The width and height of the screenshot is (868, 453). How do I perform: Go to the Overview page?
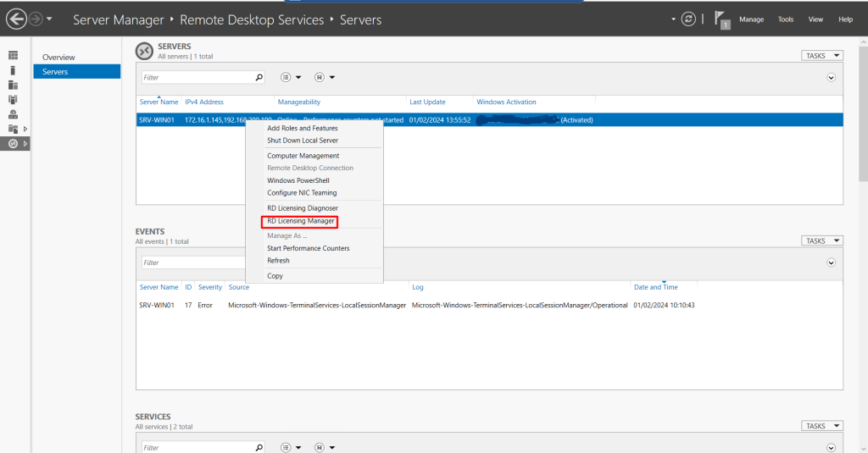click(x=58, y=58)
